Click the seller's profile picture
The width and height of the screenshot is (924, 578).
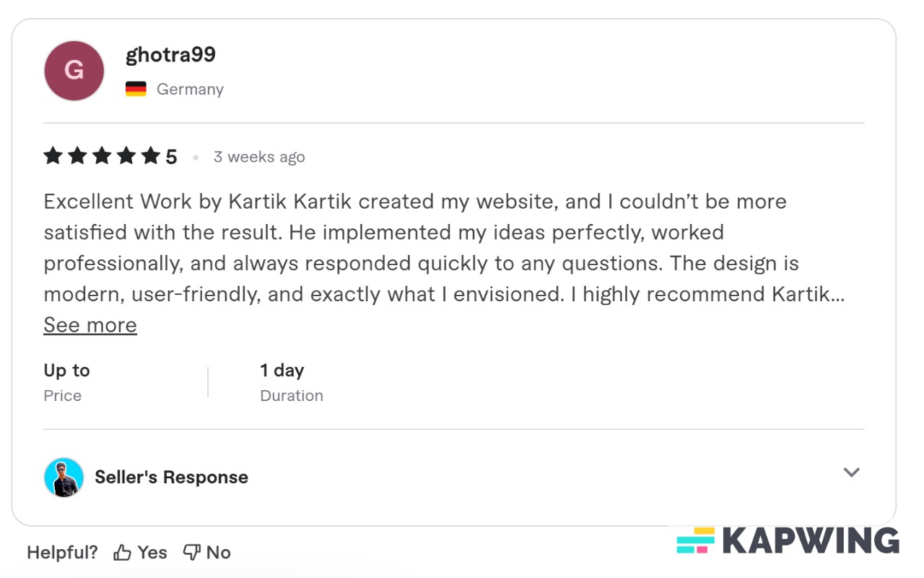[64, 476]
